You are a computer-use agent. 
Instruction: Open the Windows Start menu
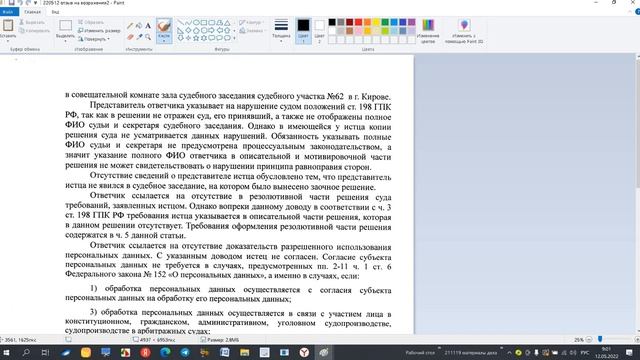click(x=7, y=352)
